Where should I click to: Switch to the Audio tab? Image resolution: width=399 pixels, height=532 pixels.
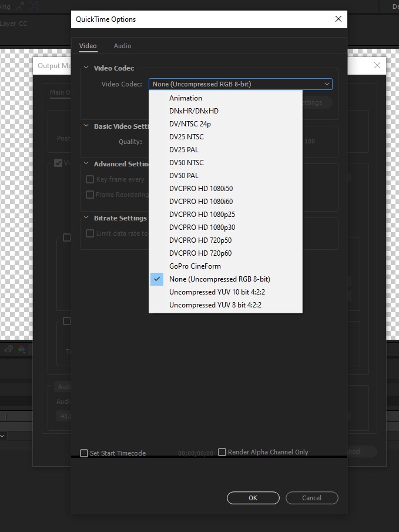point(122,46)
